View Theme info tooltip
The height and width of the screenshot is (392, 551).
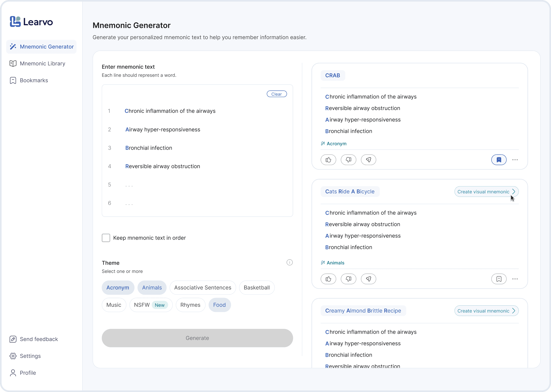(289, 262)
